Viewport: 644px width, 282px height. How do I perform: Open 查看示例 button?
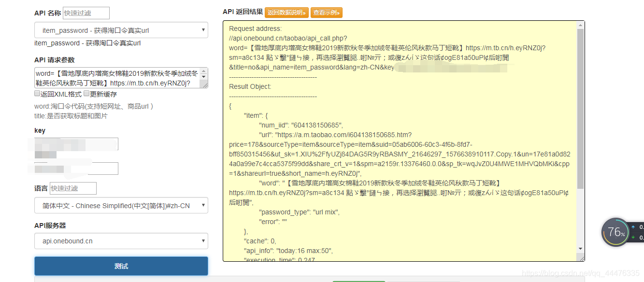[327, 13]
